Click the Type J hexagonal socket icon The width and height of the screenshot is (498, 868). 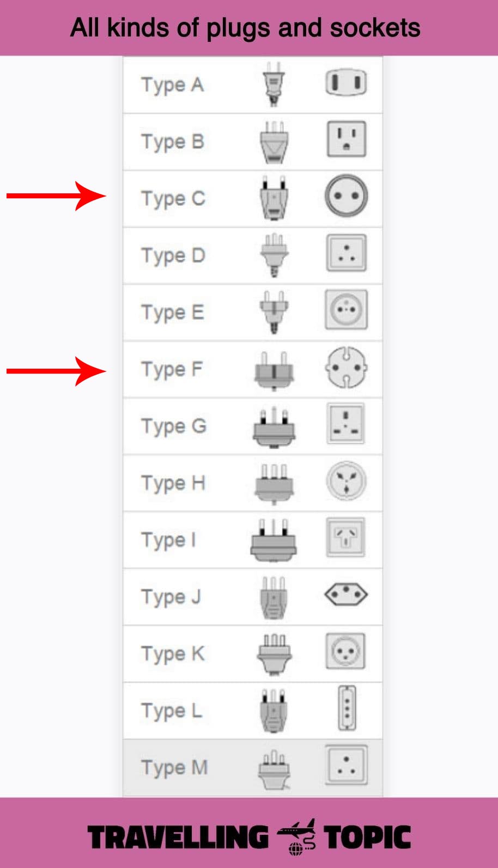tap(346, 594)
